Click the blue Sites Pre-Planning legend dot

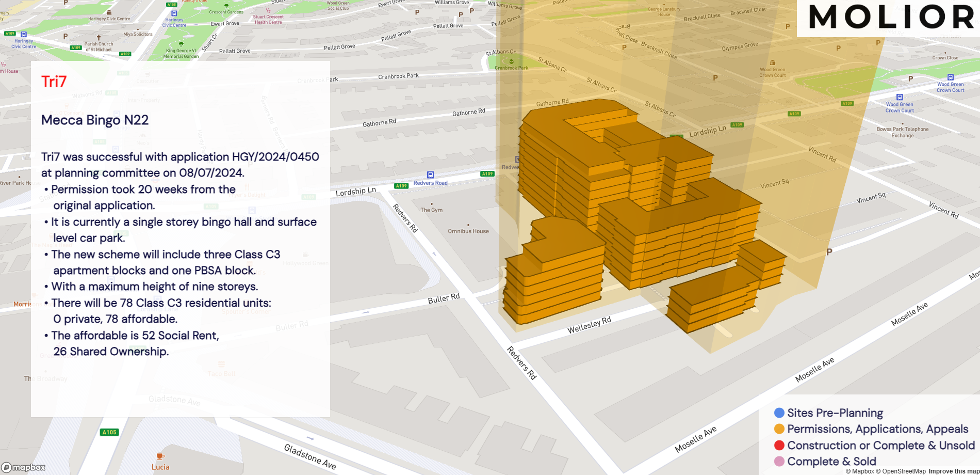tap(779, 413)
